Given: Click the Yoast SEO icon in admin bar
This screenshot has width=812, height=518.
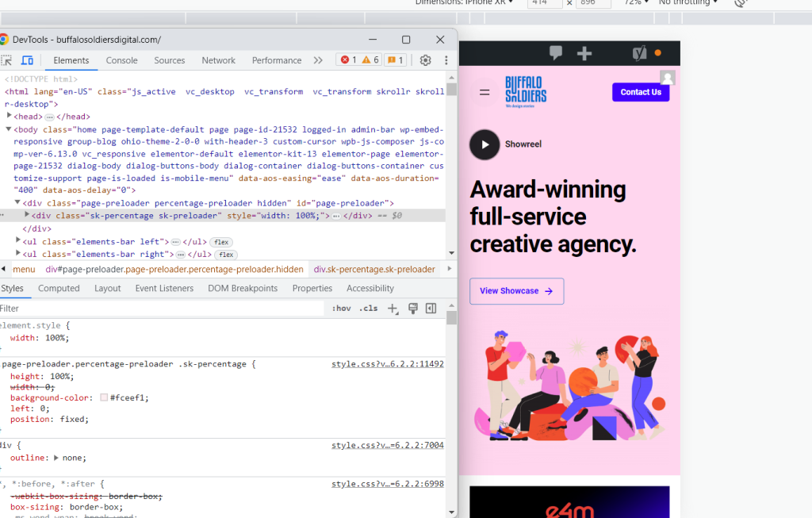Looking at the screenshot, I should click(x=638, y=53).
